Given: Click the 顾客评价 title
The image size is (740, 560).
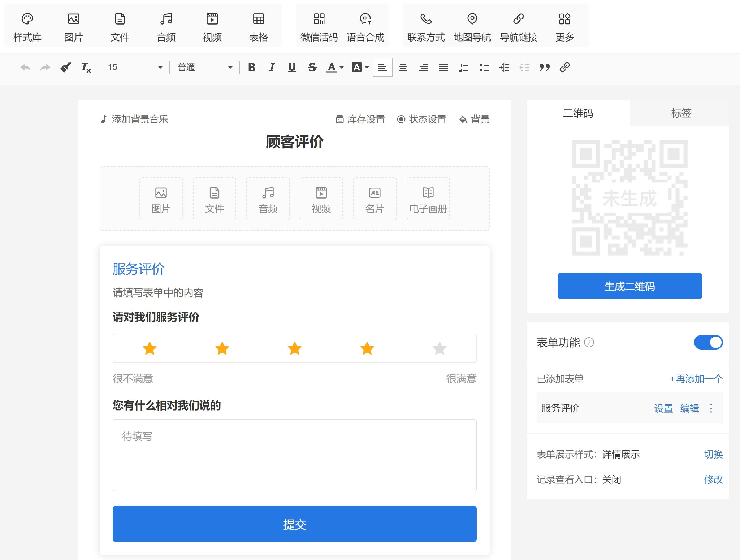Looking at the screenshot, I should point(295,142).
